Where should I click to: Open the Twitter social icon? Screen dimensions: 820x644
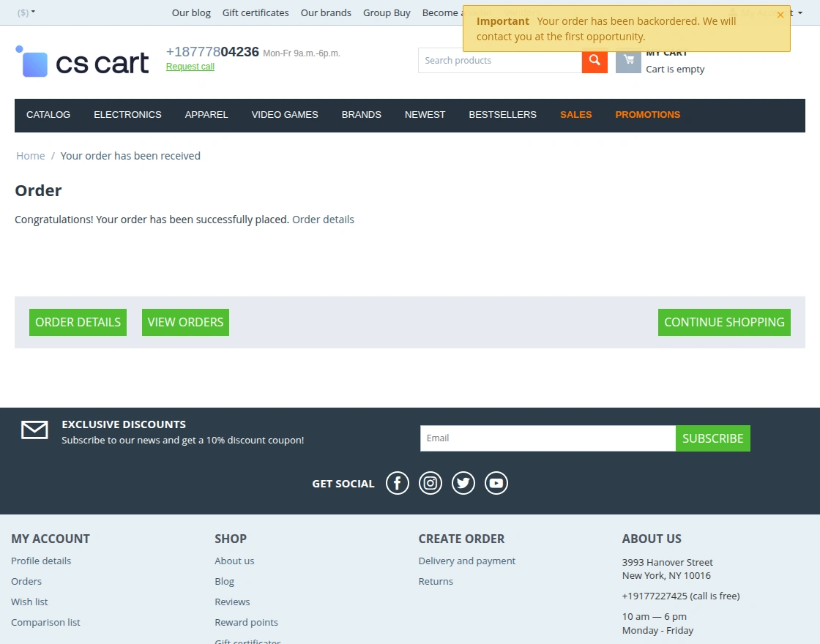[463, 483]
